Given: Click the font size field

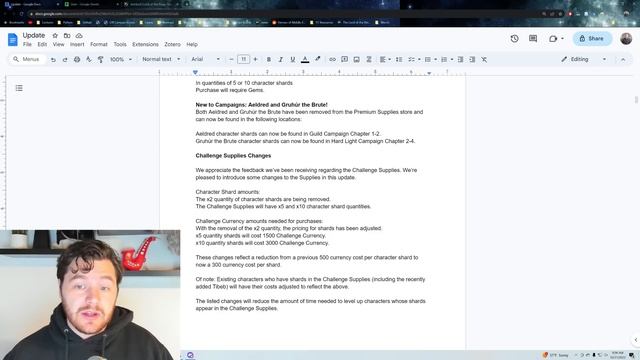Looking at the screenshot, I should (x=243, y=60).
